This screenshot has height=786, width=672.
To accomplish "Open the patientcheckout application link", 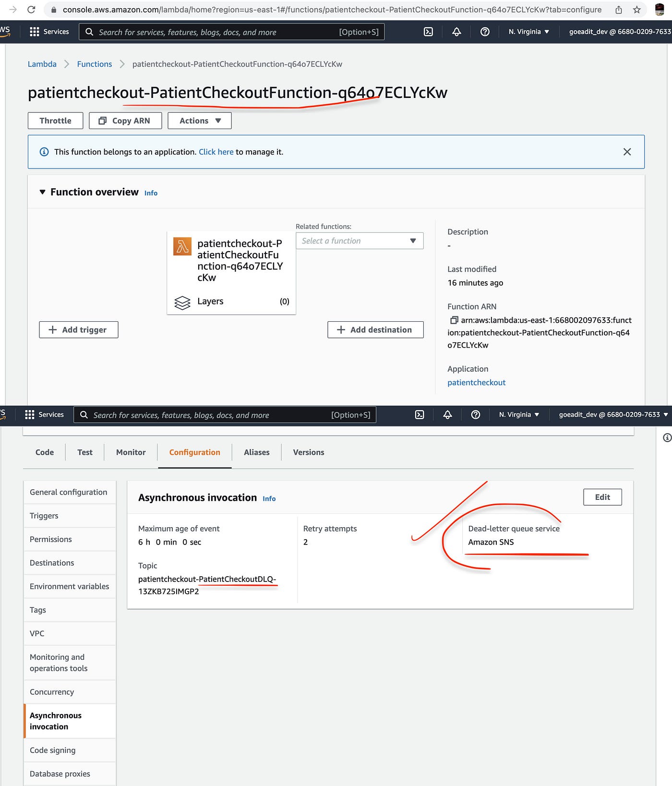I will click(x=476, y=382).
